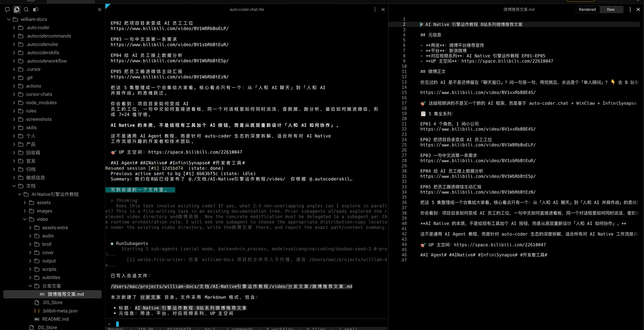Select the 产品 folder row
Screen dimensions: 644x330
[x=52, y=144]
